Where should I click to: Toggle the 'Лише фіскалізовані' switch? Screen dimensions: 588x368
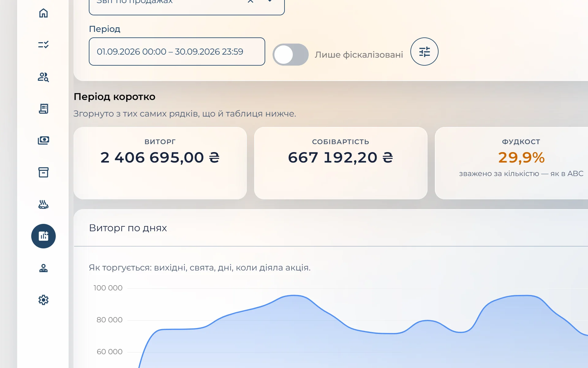(290, 55)
